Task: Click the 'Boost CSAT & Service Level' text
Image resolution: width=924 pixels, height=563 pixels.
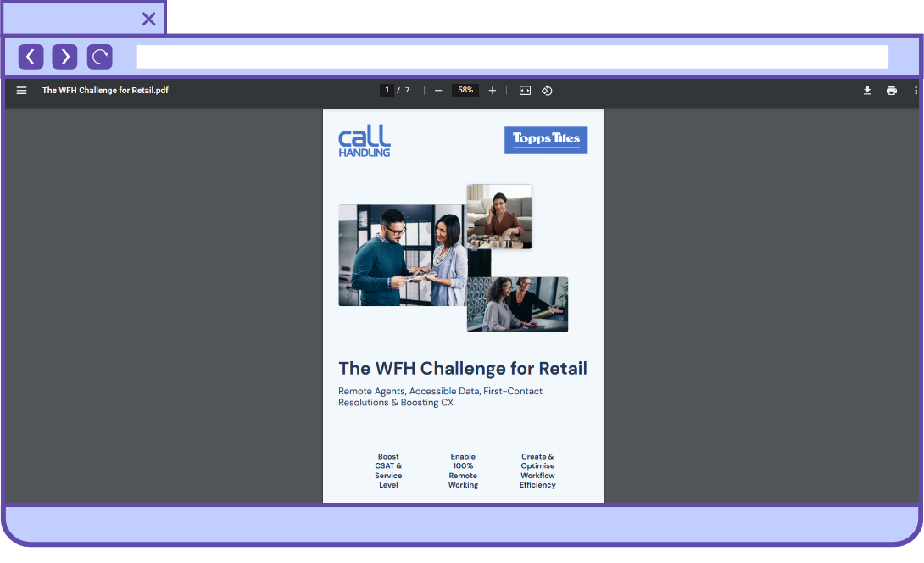Action: coord(388,471)
